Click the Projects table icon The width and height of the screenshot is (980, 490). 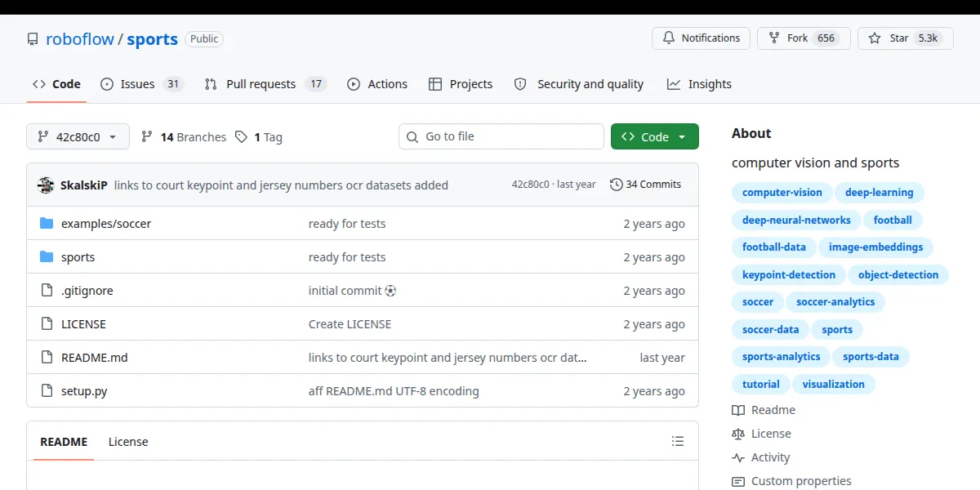click(435, 84)
